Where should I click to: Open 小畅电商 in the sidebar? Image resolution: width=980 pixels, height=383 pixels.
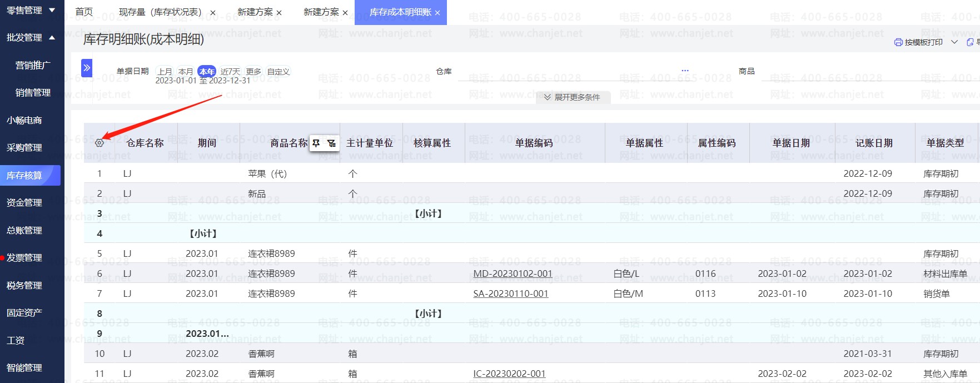click(24, 120)
